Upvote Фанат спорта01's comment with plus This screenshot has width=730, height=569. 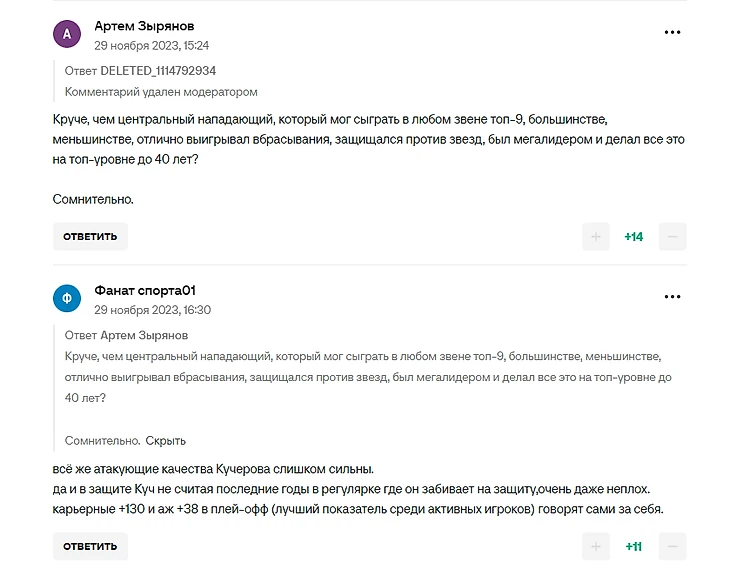pyautogui.click(x=596, y=547)
